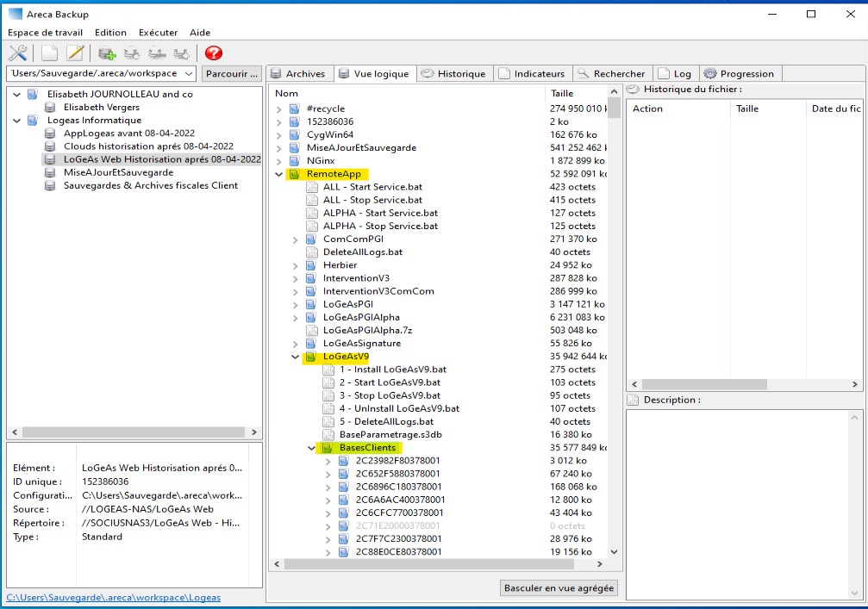Image resolution: width=868 pixels, height=609 pixels.
Task: Collapse the RemoteApp folder
Action: [278, 174]
